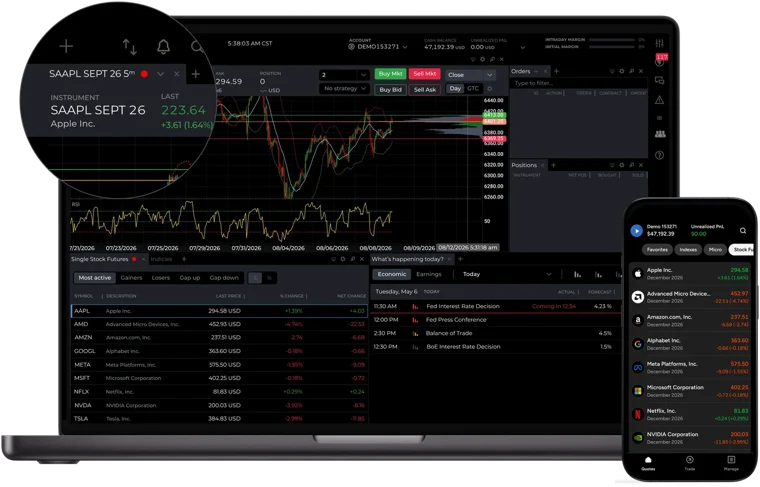This screenshot has width=760, height=487.
Task: Tap Manage icon in phone bottom bar
Action: [x=731, y=463]
